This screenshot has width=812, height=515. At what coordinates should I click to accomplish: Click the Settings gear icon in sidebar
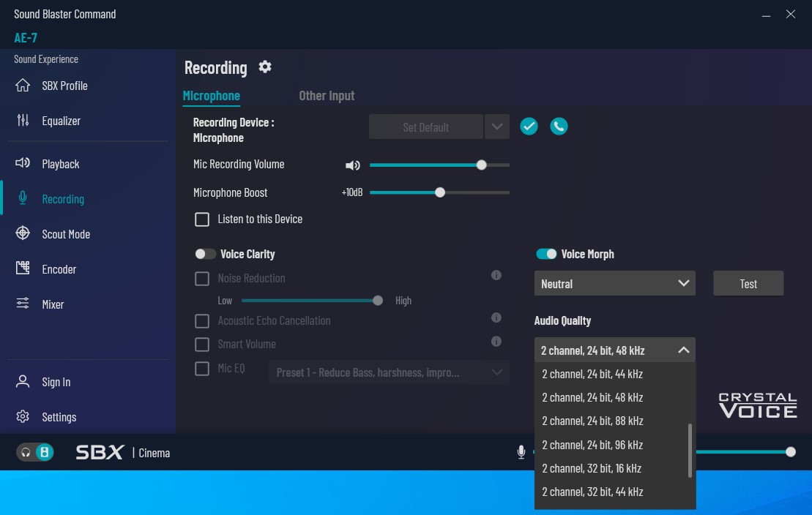coord(23,417)
